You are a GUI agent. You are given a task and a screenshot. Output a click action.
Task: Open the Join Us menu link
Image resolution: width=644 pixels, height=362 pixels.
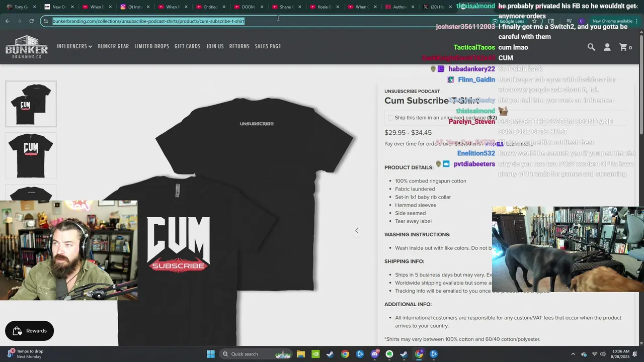[215, 46]
